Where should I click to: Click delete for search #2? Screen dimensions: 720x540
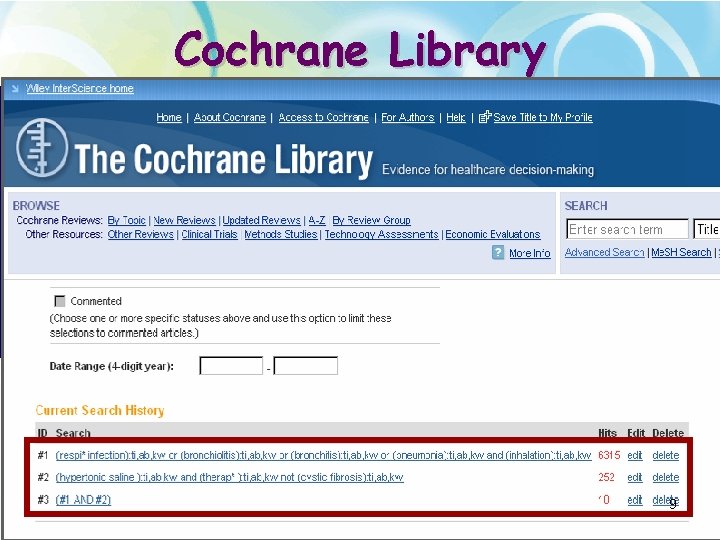665,477
